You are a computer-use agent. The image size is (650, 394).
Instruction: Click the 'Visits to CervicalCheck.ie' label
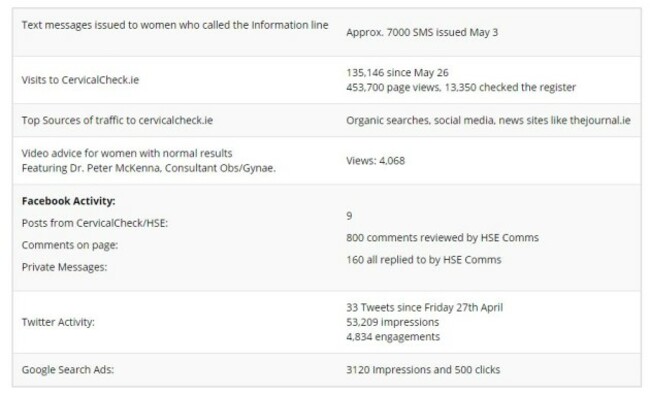coord(80,80)
